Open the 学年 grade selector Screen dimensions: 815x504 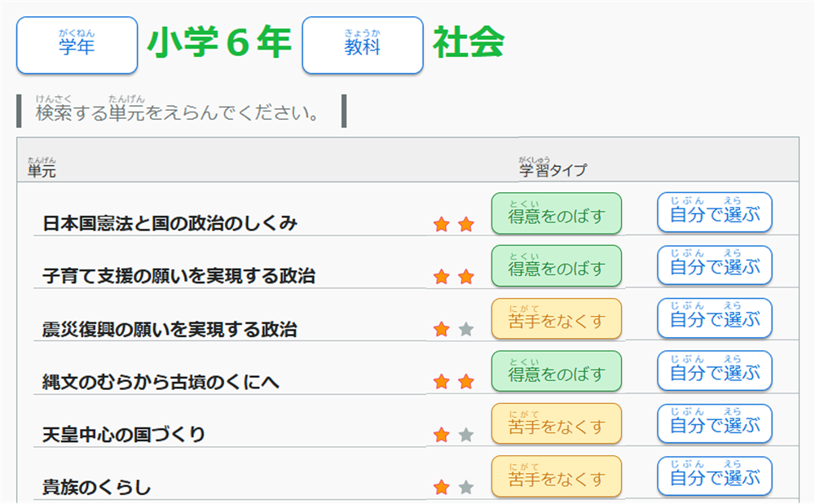[x=77, y=46]
